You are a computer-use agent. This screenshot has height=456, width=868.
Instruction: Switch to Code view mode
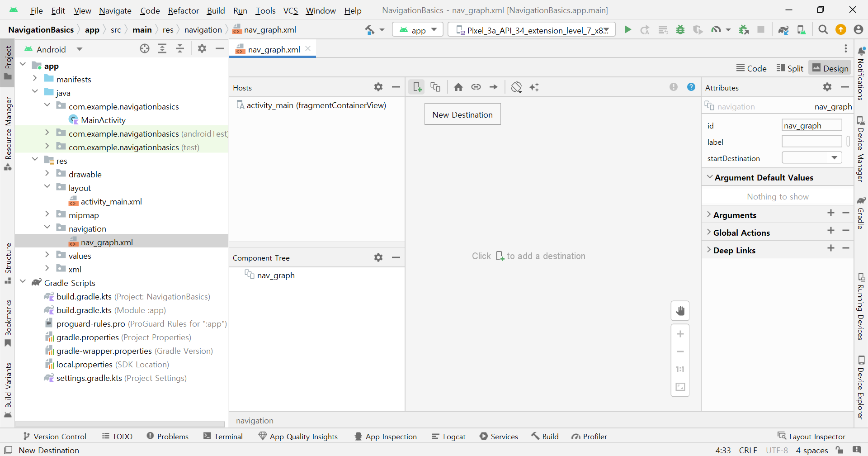[x=751, y=68]
